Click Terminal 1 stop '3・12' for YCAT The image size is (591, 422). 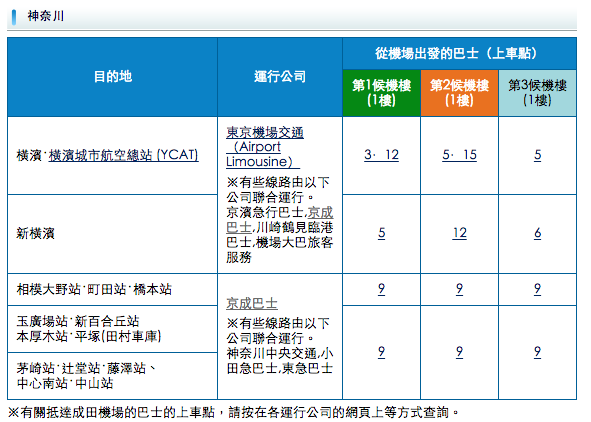(381, 155)
